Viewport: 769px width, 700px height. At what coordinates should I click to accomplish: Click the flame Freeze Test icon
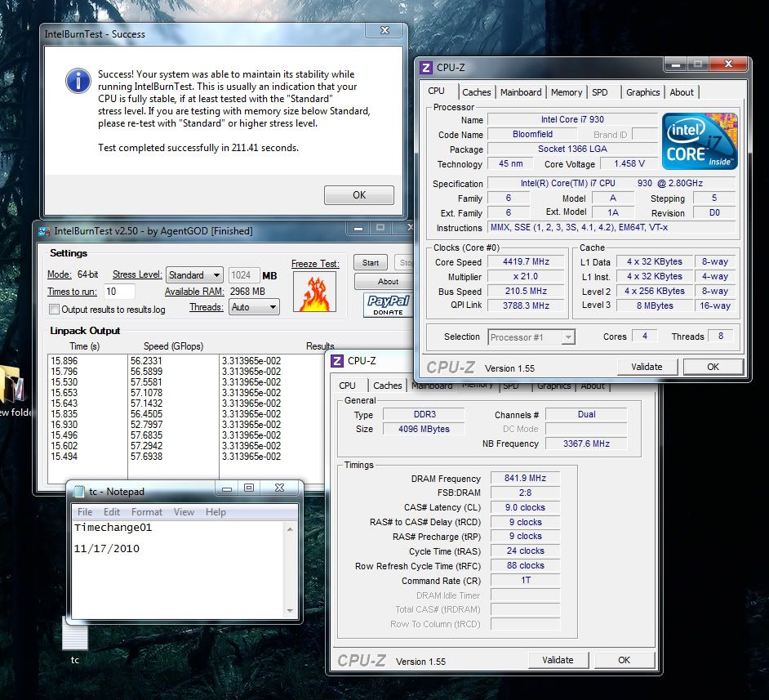[x=313, y=292]
